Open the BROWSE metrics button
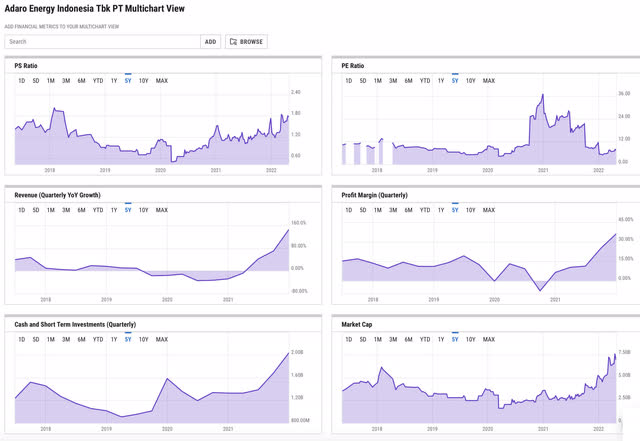 click(x=247, y=42)
